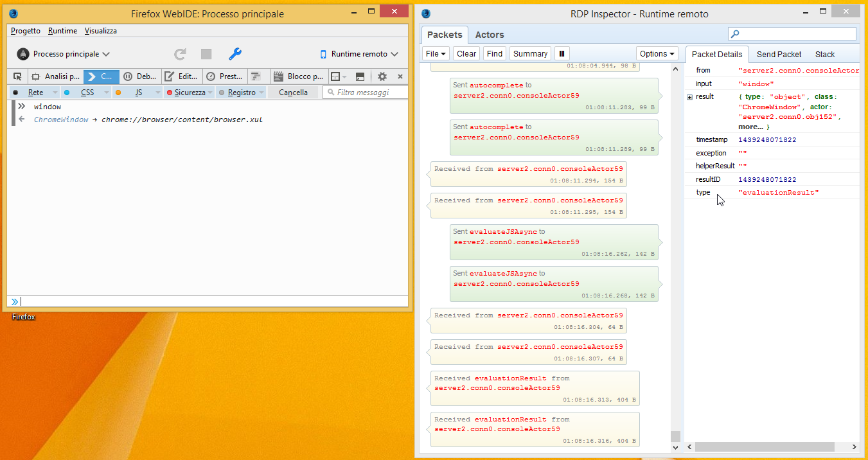Screen dimensions: 868x460
Task: Expand the CSS filter dropdown arrow
Action: [107, 93]
